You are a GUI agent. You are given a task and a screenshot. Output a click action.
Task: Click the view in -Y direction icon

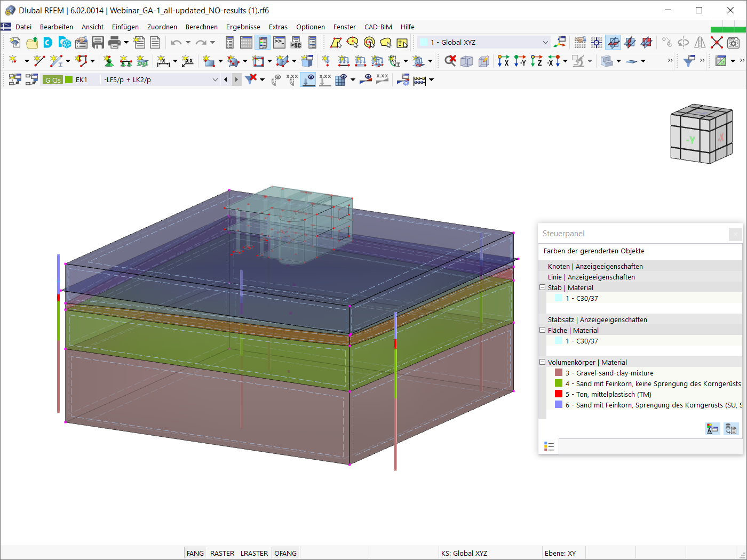(520, 61)
